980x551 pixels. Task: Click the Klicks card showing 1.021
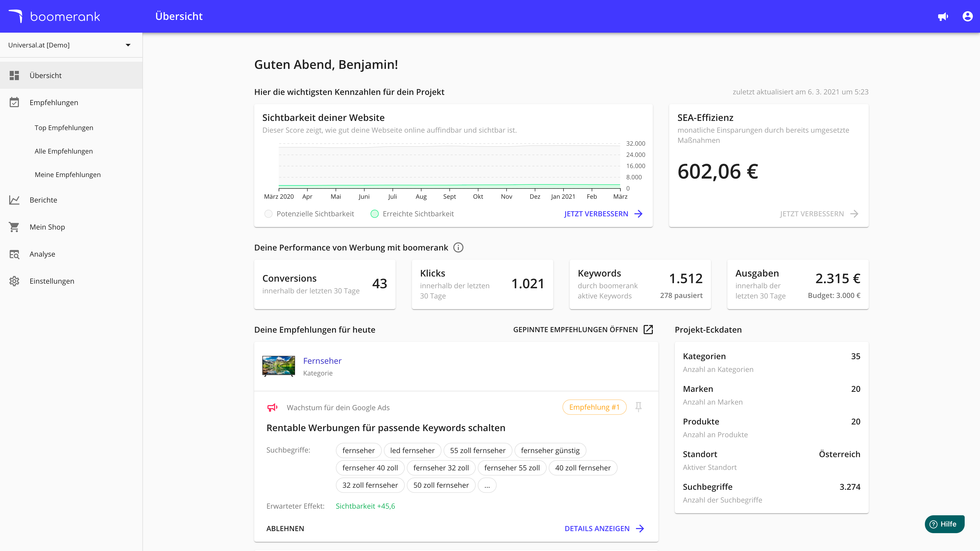coord(482,284)
